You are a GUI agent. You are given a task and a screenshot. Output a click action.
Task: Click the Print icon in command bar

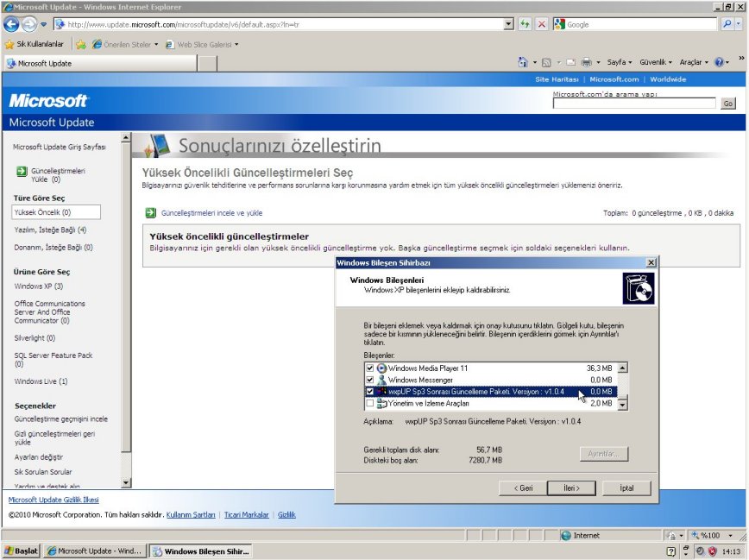[586, 63]
